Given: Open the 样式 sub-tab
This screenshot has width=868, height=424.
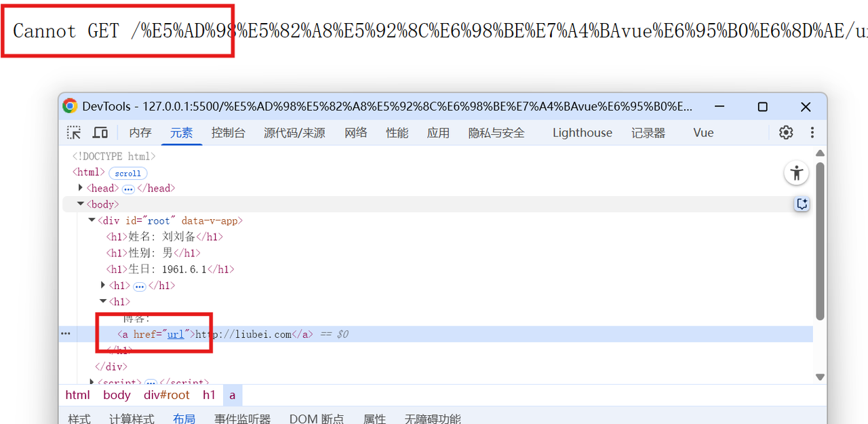Looking at the screenshot, I should [79, 419].
